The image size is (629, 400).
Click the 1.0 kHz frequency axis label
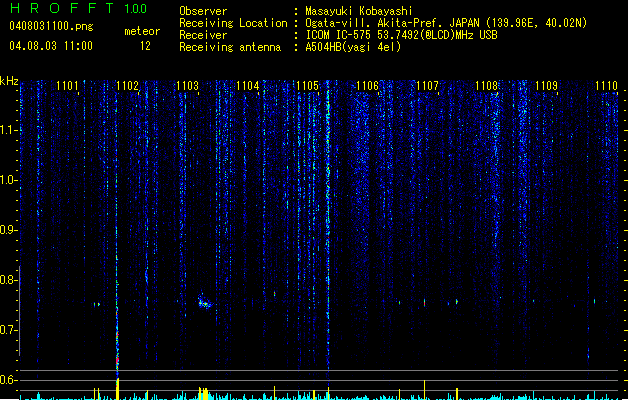[x=8, y=180]
